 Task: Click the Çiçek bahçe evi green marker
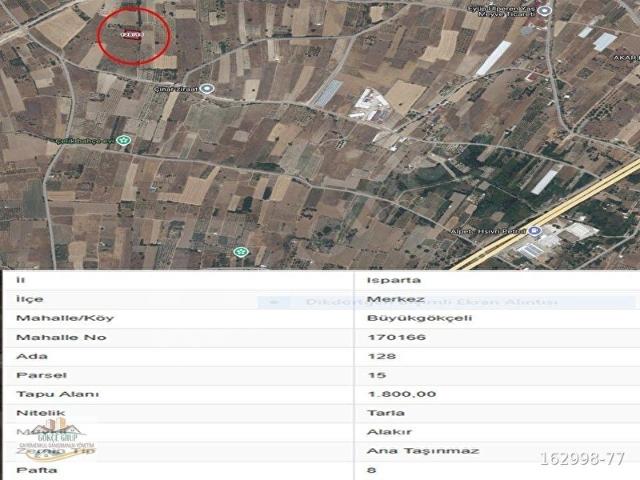click(x=123, y=140)
